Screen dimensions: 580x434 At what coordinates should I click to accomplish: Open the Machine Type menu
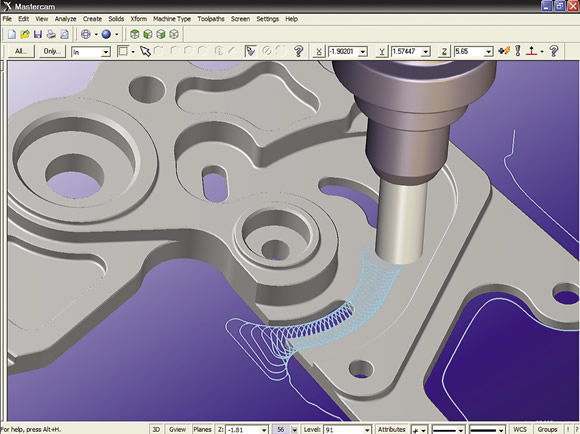[172, 19]
